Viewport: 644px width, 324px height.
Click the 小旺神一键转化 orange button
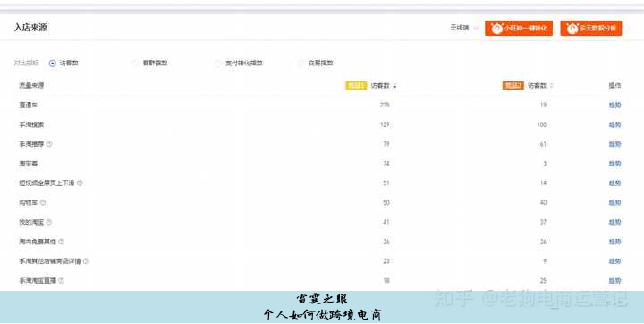518,29
